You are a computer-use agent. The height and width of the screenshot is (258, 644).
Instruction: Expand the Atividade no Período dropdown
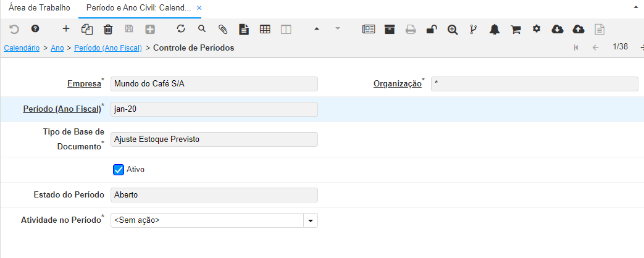click(x=311, y=220)
